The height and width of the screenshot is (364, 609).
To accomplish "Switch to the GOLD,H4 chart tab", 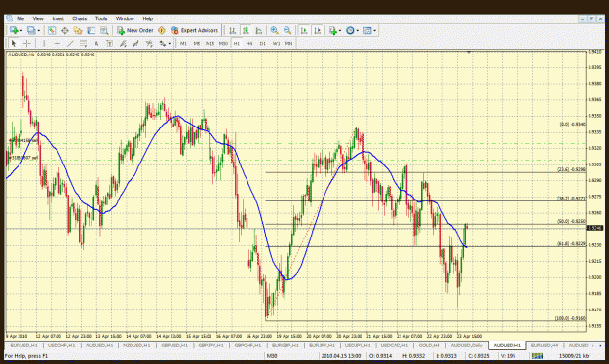I will click(429, 345).
